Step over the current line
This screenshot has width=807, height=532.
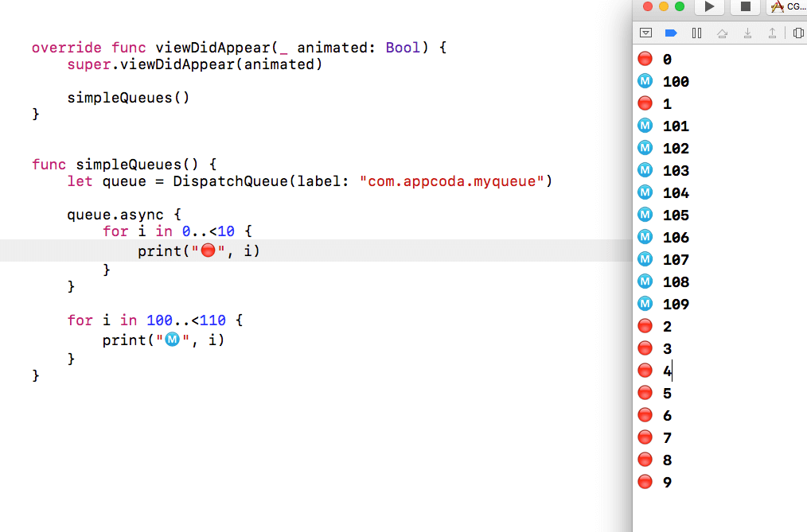[x=721, y=33]
